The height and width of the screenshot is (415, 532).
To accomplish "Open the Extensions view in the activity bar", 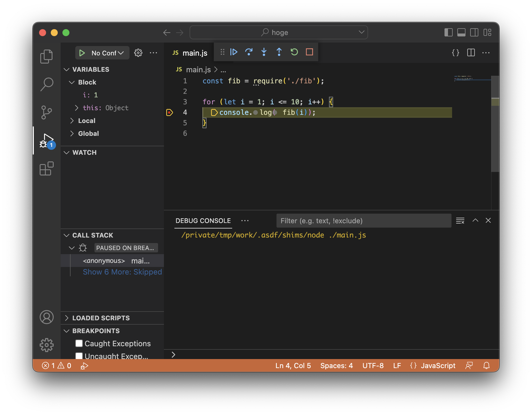I will click(46, 169).
